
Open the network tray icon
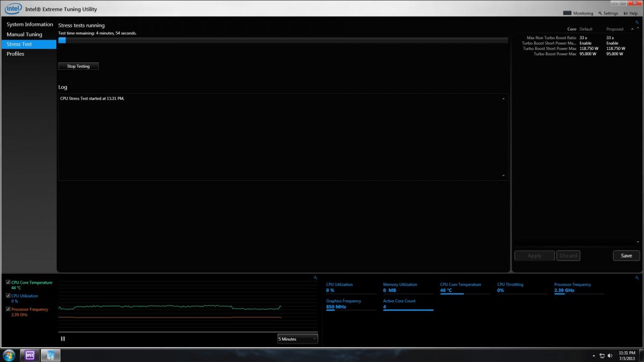coord(602,356)
